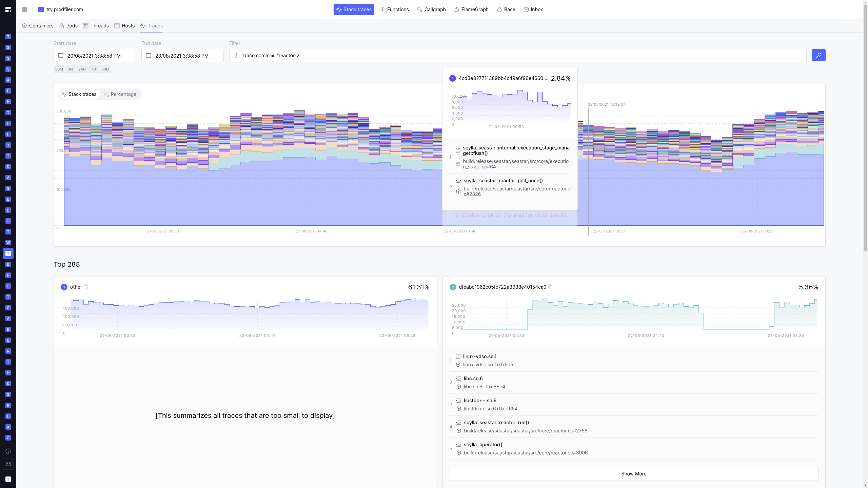
Task: Run the filter with the magnifier search button
Action: tap(818, 55)
